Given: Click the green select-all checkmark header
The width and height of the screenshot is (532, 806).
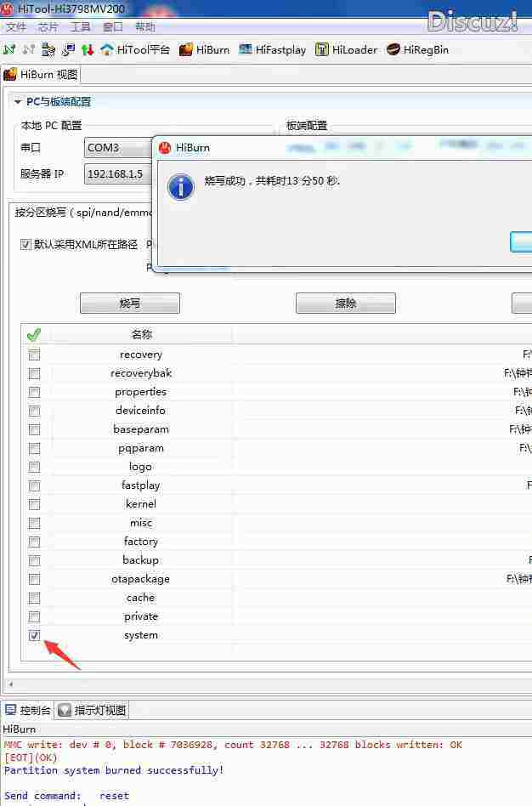Looking at the screenshot, I should point(34,335).
